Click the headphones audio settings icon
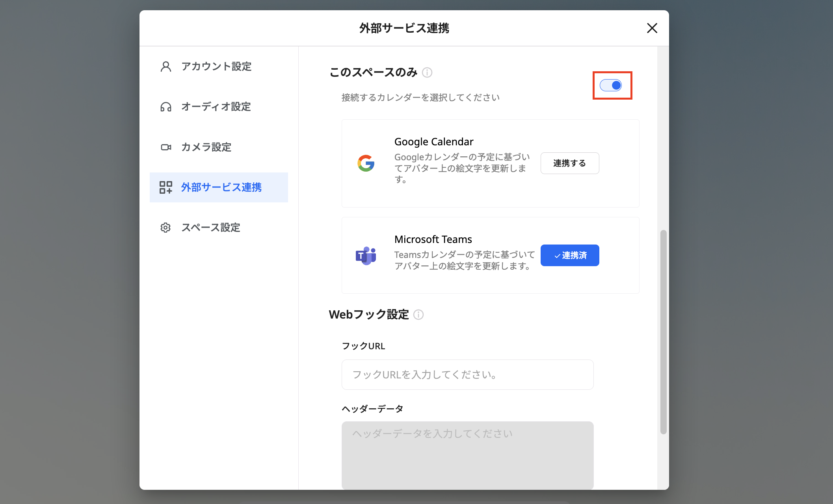833x504 pixels. click(x=166, y=107)
